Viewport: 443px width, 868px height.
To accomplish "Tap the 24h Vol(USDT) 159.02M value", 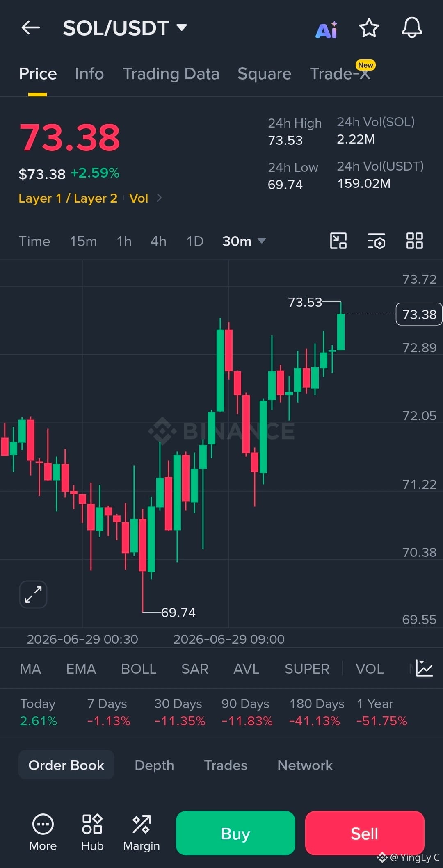I will 364,183.
